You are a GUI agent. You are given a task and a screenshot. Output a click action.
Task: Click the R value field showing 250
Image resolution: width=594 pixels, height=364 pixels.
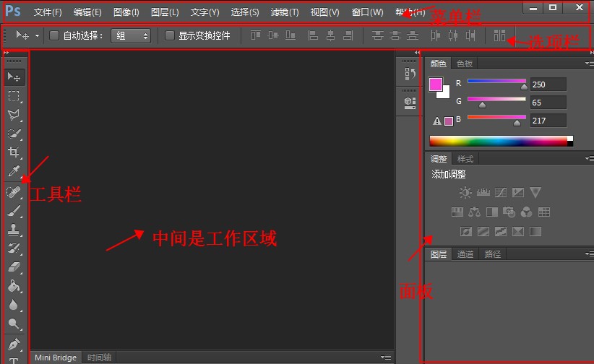(x=548, y=84)
